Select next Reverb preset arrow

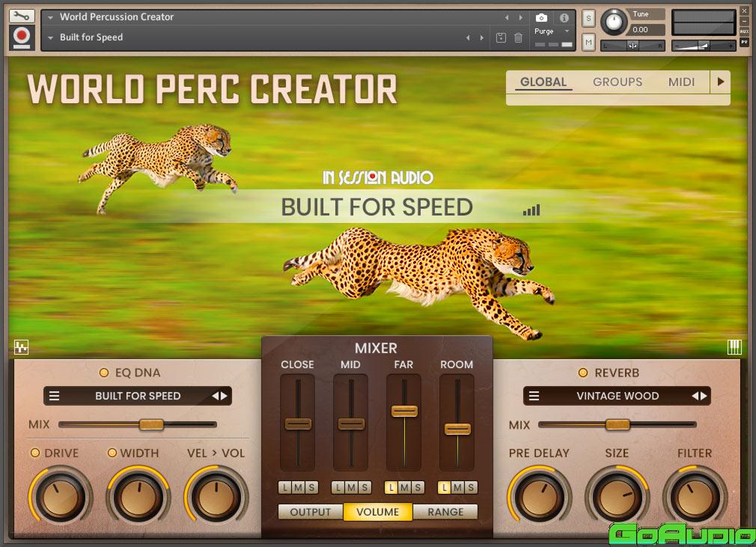pyautogui.click(x=704, y=396)
